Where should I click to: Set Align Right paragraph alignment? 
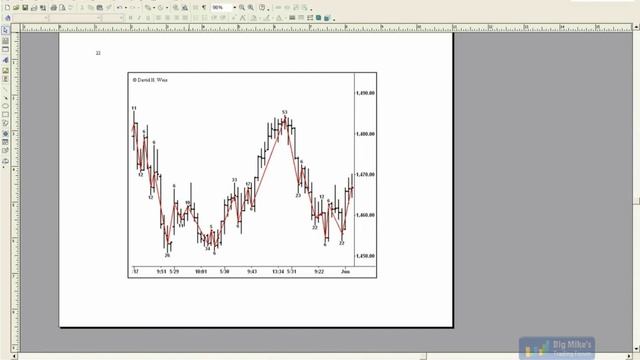click(176, 18)
